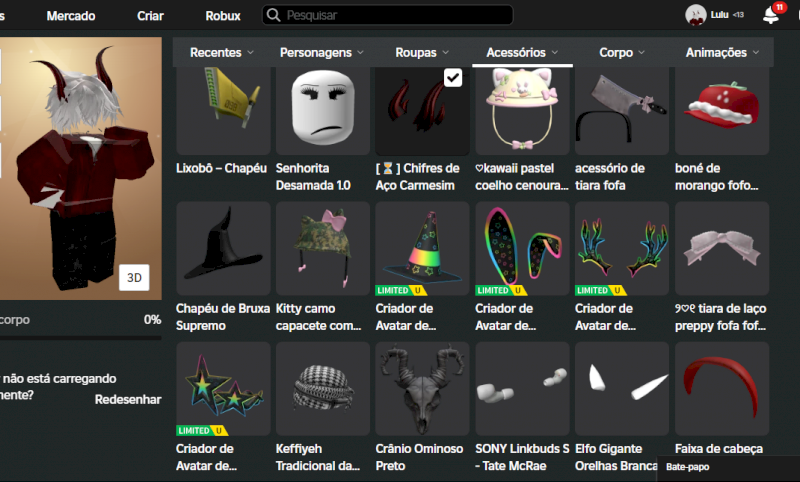Open the Mercado menu
The height and width of the screenshot is (482, 800).
pos(71,16)
